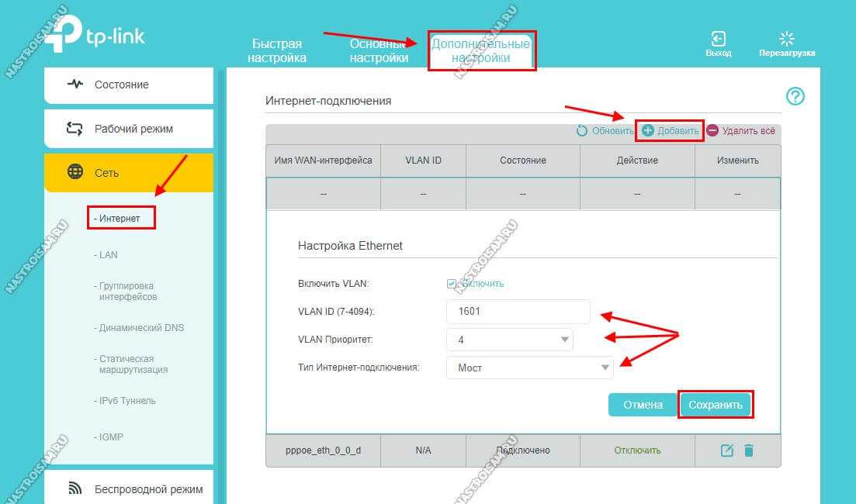Image resolution: width=856 pixels, height=504 pixels.
Task: Click the Обновить refresh icon
Action: [582, 131]
